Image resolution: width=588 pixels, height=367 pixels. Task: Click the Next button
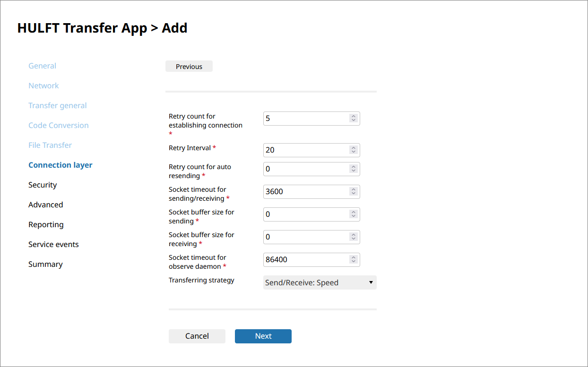tap(263, 336)
